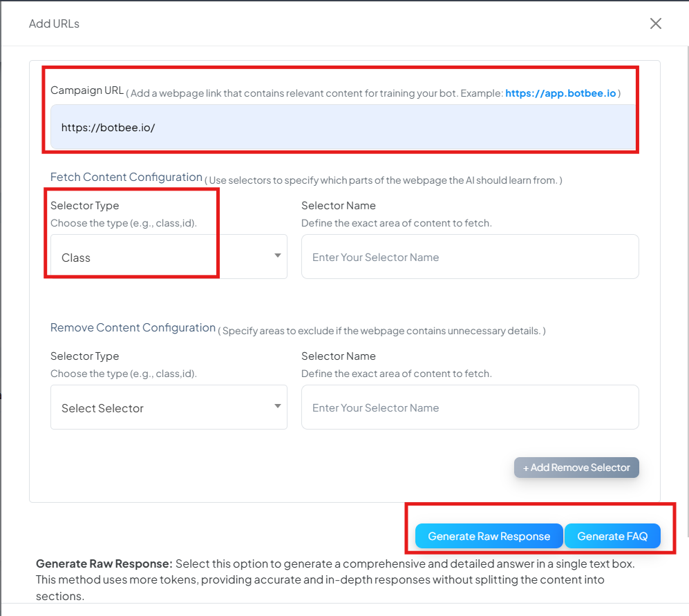Click the Campaign URL field containing https://botbee.io/

coord(344,127)
